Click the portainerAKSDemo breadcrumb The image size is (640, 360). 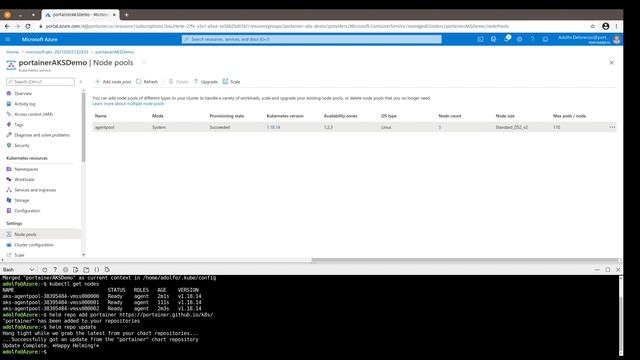pyautogui.click(x=115, y=52)
